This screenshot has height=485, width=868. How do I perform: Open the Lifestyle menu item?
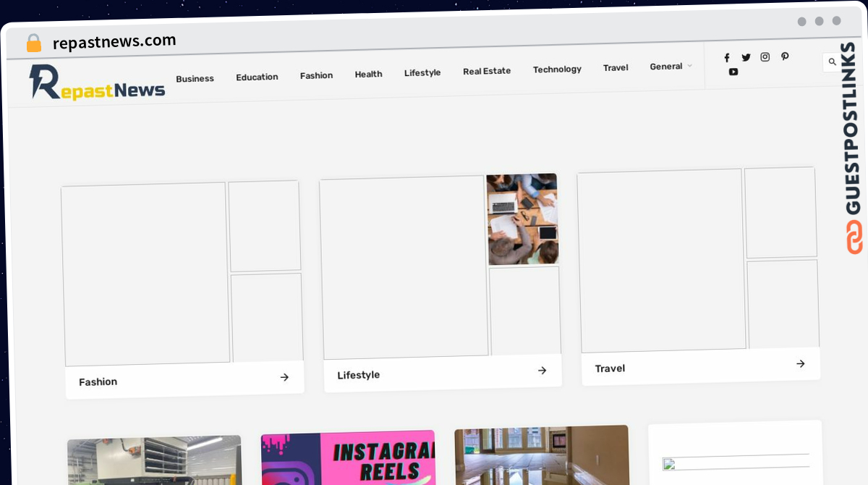click(422, 72)
